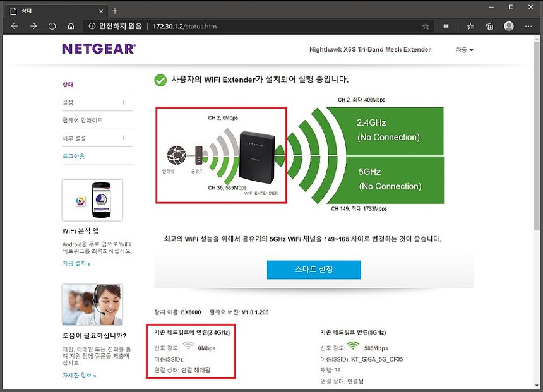The width and height of the screenshot is (543, 392).
Task: Click the '도움이 필요하십니까?' heading
Action: (95, 336)
